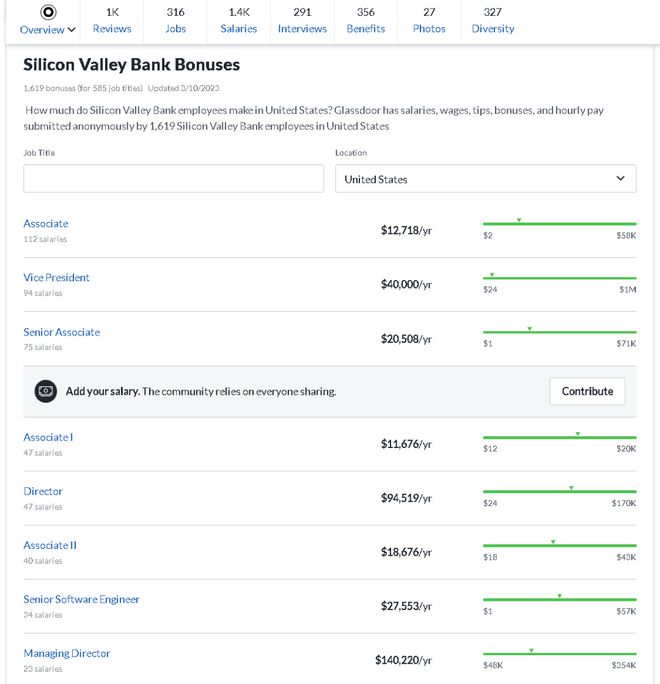Click the Glassdoor Overview logo icon

point(48,11)
